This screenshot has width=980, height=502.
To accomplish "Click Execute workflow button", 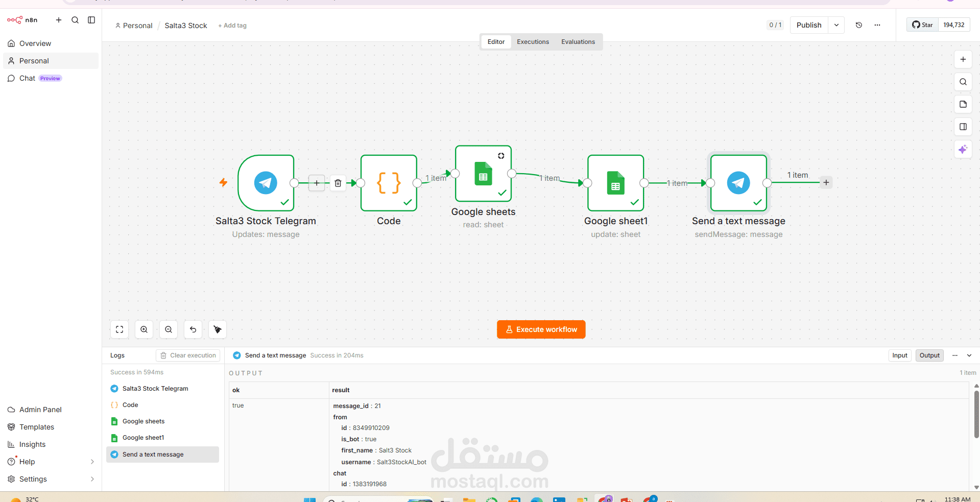I will 541,329.
